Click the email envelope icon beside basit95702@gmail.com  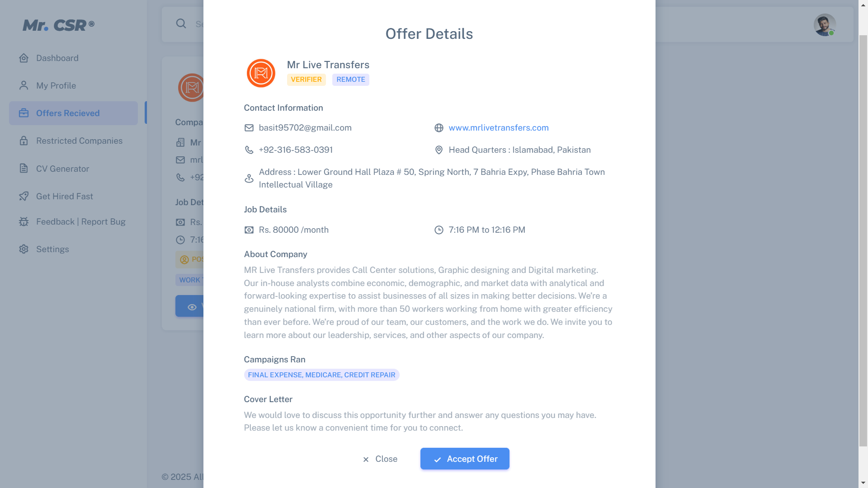[x=249, y=128]
